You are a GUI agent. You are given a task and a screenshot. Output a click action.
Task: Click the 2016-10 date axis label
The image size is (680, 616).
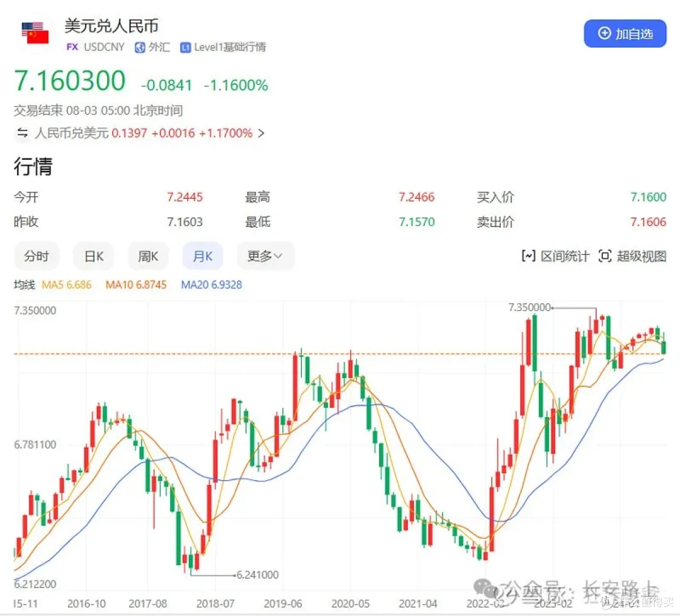click(x=86, y=603)
